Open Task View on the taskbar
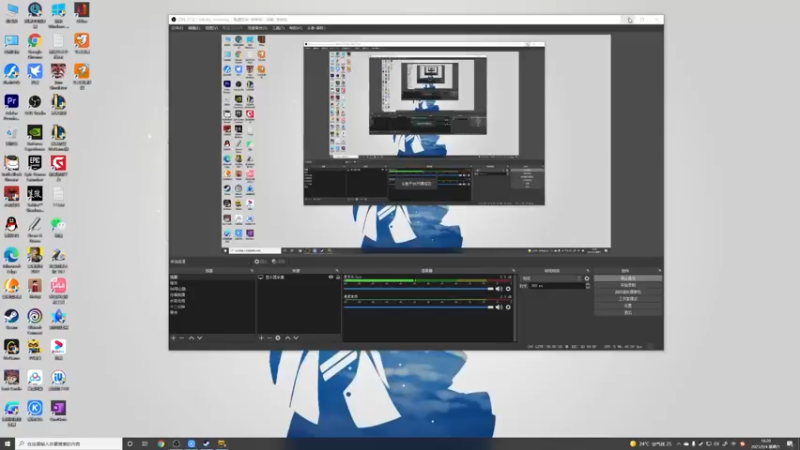800x450 pixels. pos(145,444)
